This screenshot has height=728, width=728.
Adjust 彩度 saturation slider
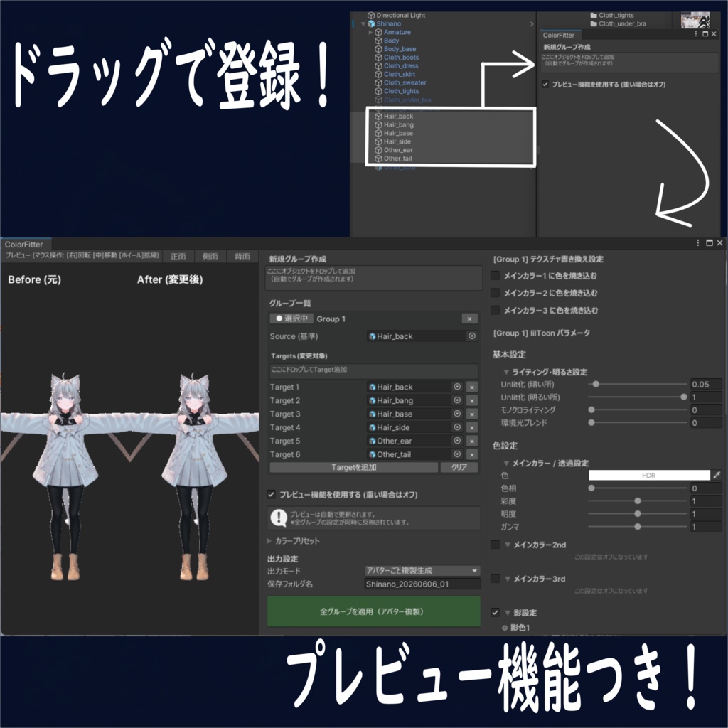point(637,501)
